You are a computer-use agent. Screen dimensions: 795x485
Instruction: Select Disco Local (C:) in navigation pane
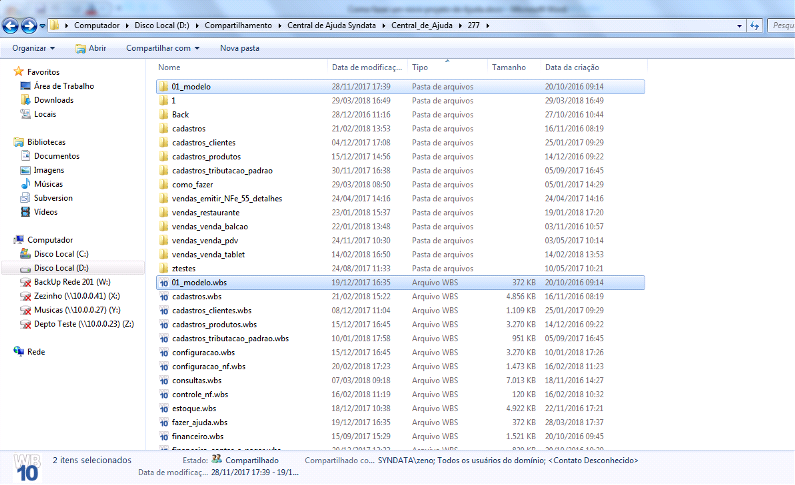click(x=60, y=254)
